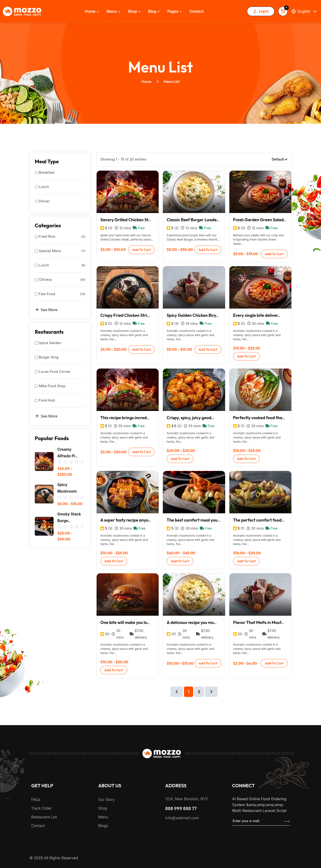321x868 pixels.
Task: Open the Shop menu in navigation
Action: [x=134, y=12]
